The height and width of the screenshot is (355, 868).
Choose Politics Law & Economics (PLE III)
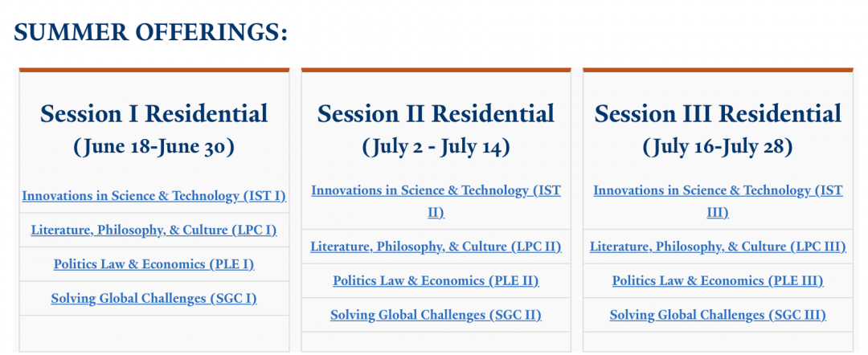[x=718, y=281]
